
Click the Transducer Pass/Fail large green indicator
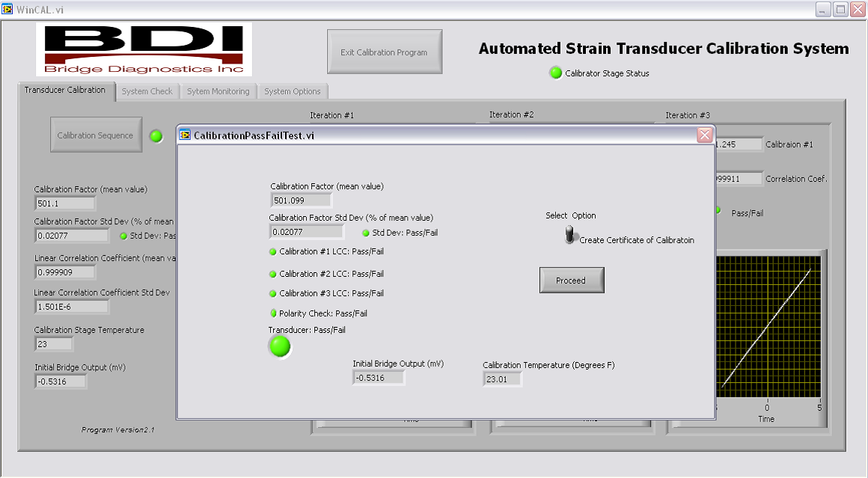280,346
